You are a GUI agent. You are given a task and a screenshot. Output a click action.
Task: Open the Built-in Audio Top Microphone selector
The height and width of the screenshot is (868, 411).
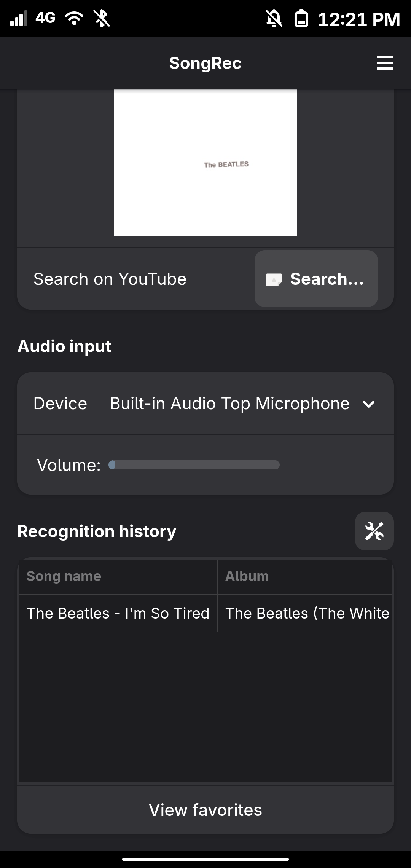[229, 404]
